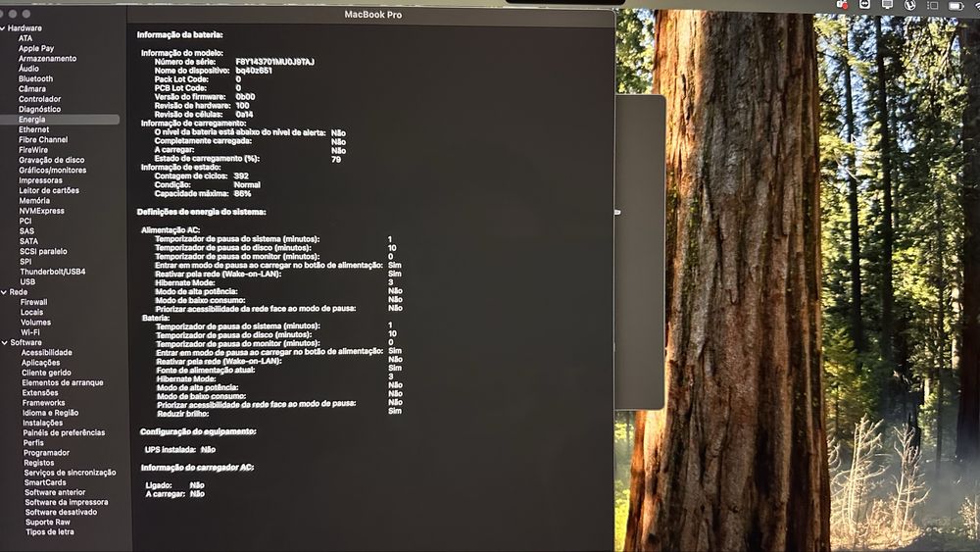Collapse the Rede section chevron
This screenshot has width=980, height=552.
pyautogui.click(x=4, y=292)
